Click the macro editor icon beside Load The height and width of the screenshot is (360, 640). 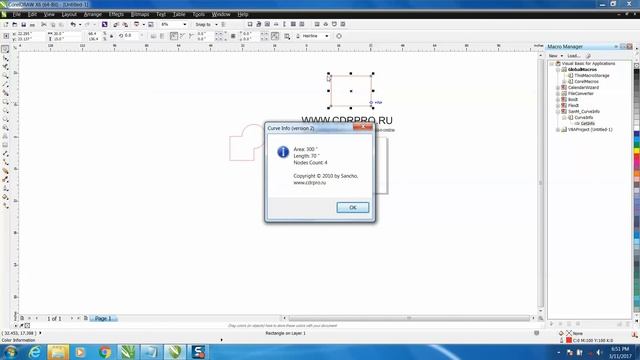coord(588,56)
